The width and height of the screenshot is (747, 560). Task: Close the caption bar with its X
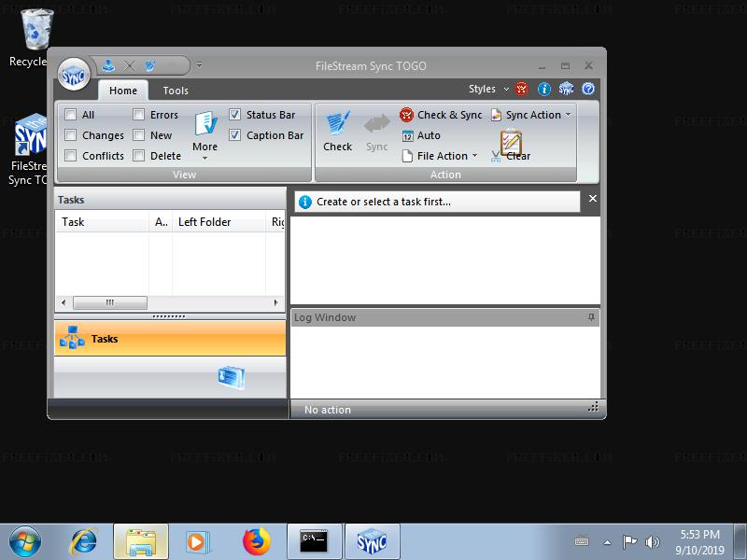click(x=593, y=199)
